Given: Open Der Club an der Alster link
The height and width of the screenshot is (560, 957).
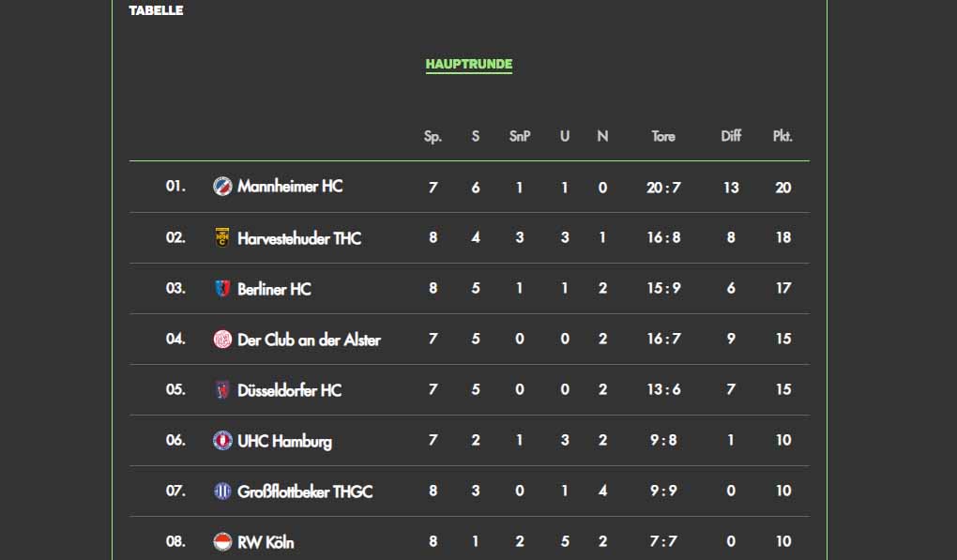Looking at the screenshot, I should [x=309, y=339].
